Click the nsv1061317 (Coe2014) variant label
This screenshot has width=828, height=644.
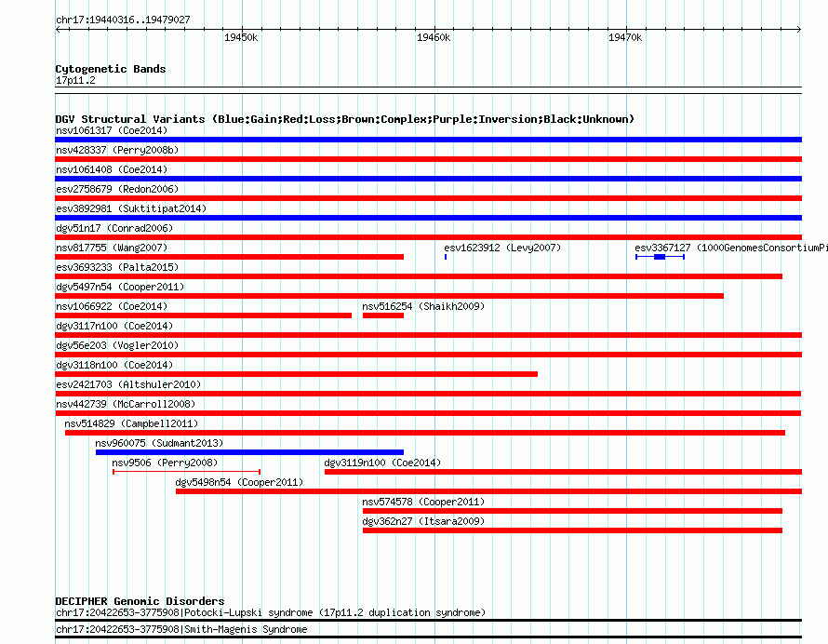112,130
